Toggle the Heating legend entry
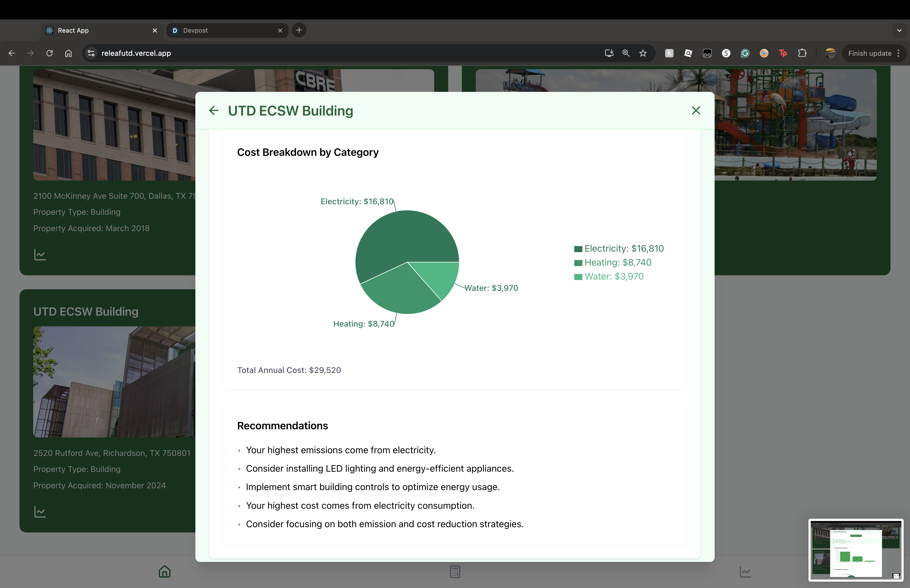Image resolution: width=910 pixels, height=588 pixels. pyautogui.click(x=612, y=263)
